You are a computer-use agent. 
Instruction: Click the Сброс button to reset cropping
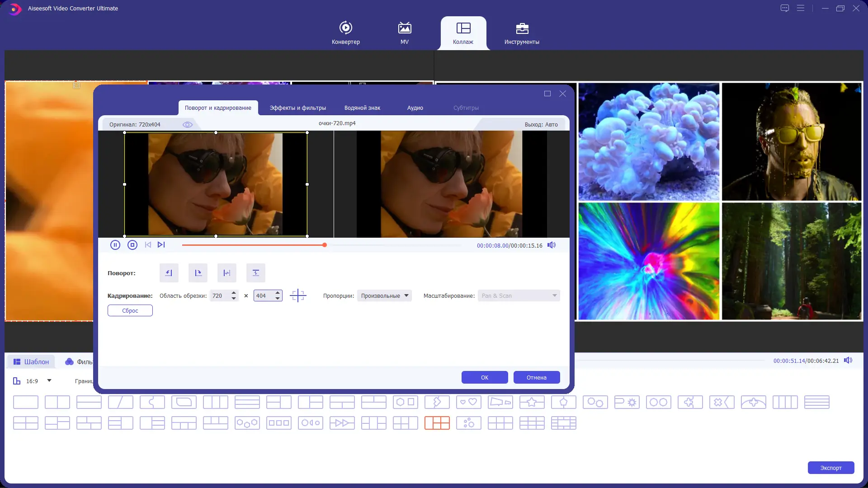130,310
